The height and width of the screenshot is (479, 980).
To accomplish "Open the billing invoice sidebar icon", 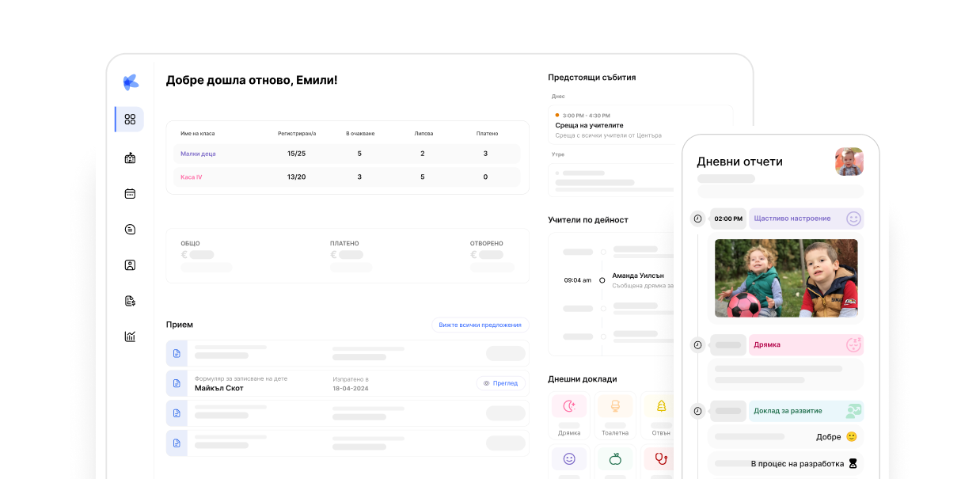I will click(x=130, y=301).
